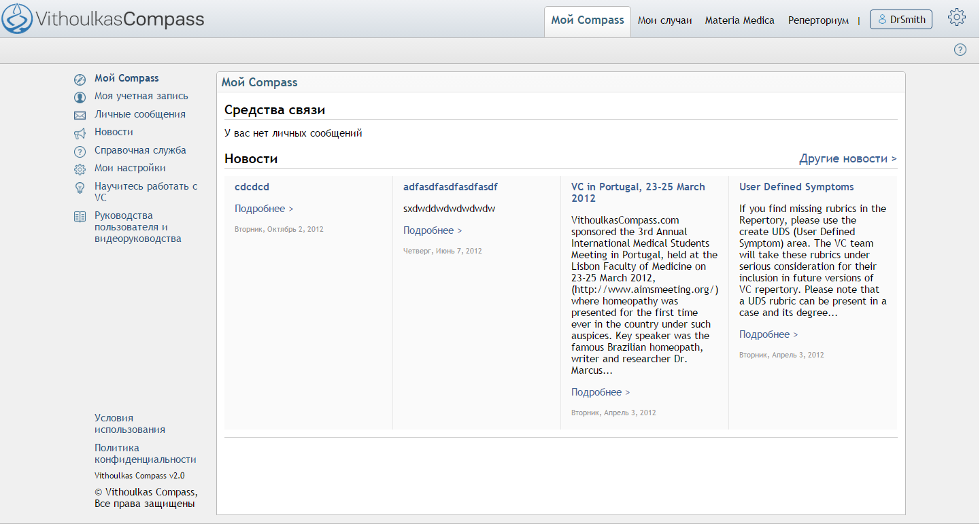Click the megaphone icon beside Новости

[80, 133]
